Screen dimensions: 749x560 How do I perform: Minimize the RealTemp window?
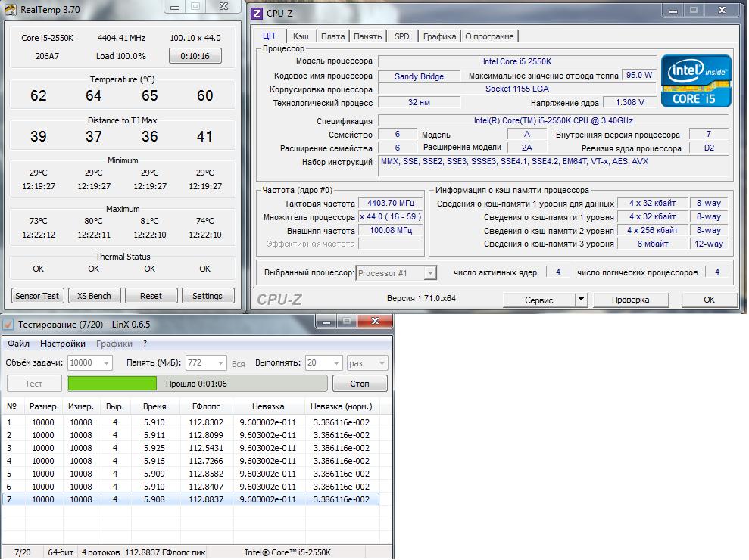coord(175,7)
